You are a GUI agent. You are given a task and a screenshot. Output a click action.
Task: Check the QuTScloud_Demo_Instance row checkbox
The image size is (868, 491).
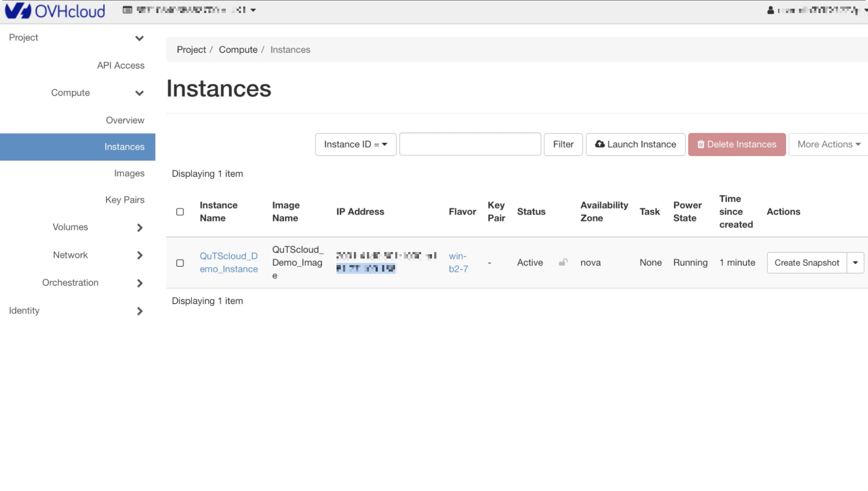click(180, 263)
